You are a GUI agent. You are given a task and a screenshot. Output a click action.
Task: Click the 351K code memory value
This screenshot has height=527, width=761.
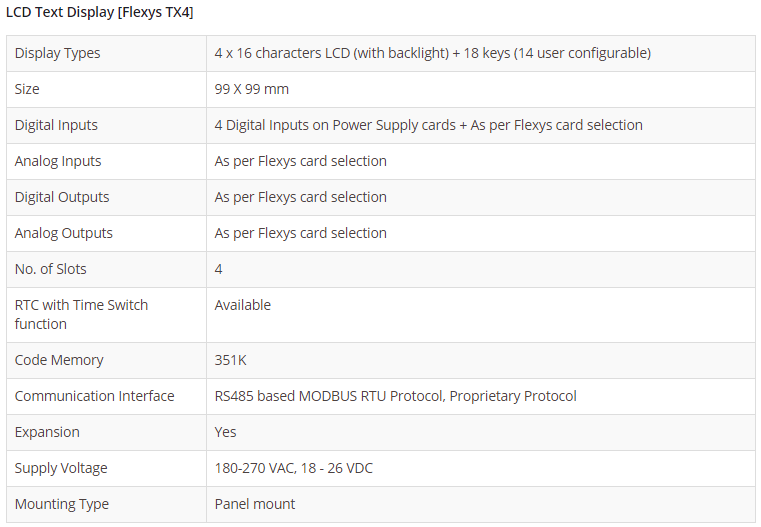[x=230, y=360]
